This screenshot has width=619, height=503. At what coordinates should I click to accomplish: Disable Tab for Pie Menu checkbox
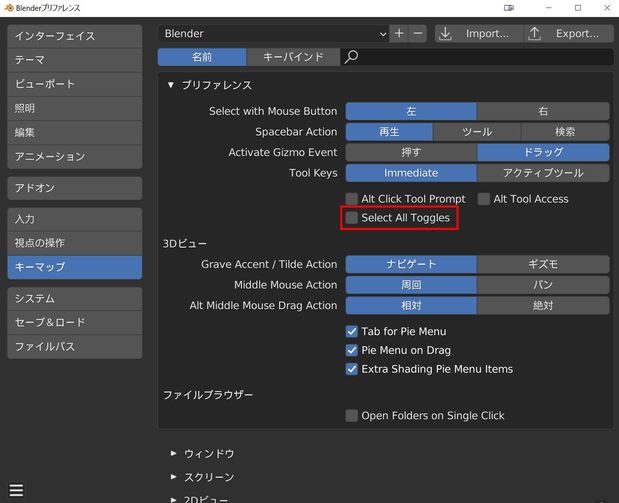[351, 331]
